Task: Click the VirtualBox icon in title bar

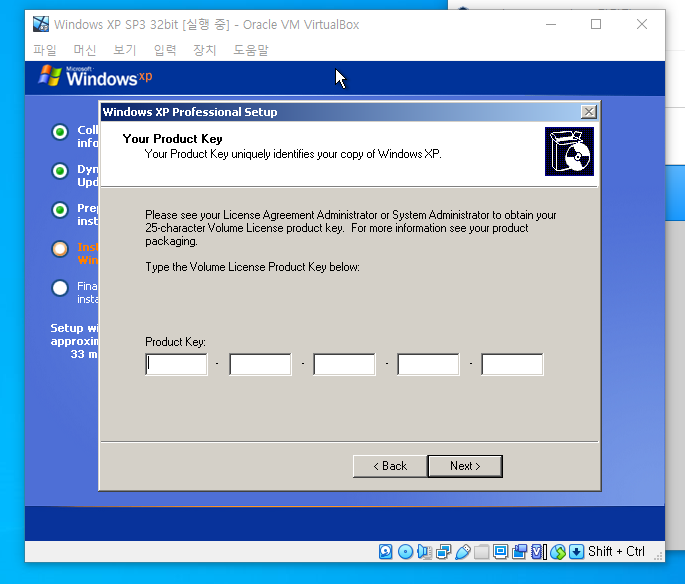Action: click(41, 24)
